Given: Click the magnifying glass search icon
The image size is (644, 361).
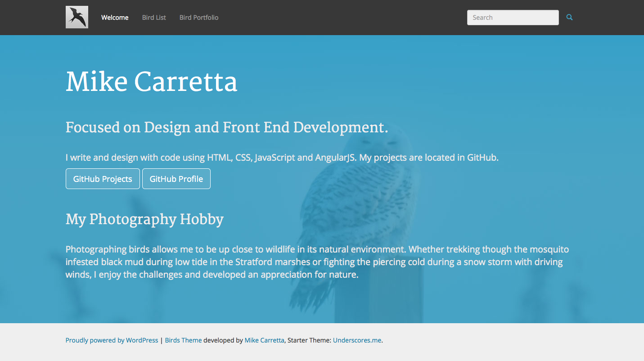Looking at the screenshot, I should click(x=569, y=18).
